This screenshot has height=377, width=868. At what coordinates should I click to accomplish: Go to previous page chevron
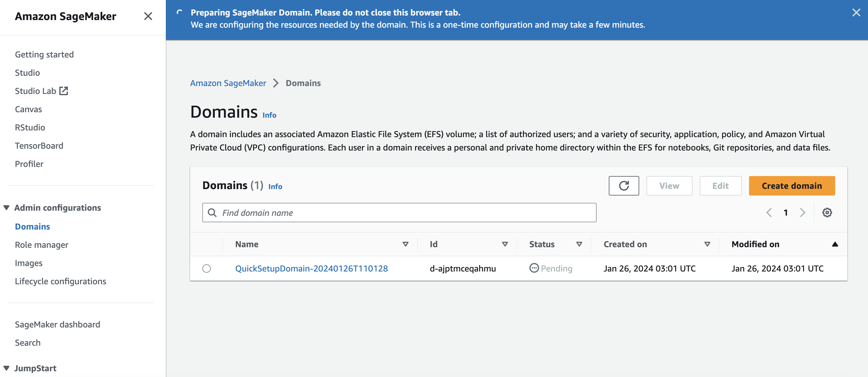[x=769, y=213]
